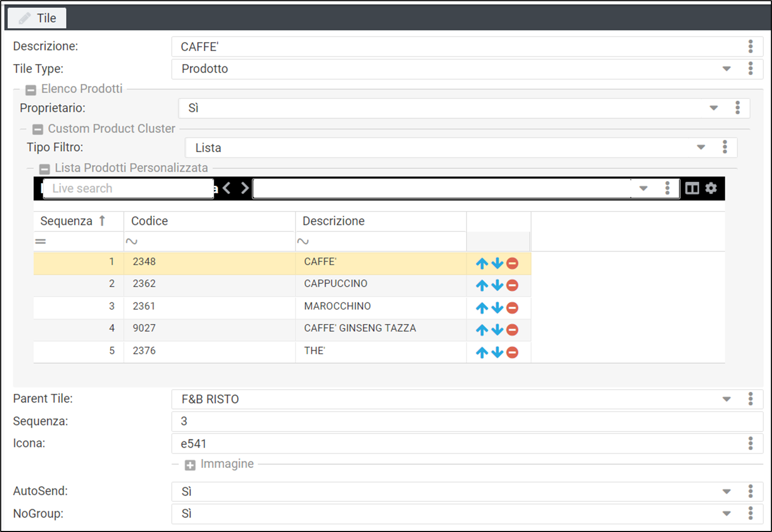The height and width of the screenshot is (532, 772).
Task: Move CAPPUCCINO row down with arrow
Action: coord(497,286)
